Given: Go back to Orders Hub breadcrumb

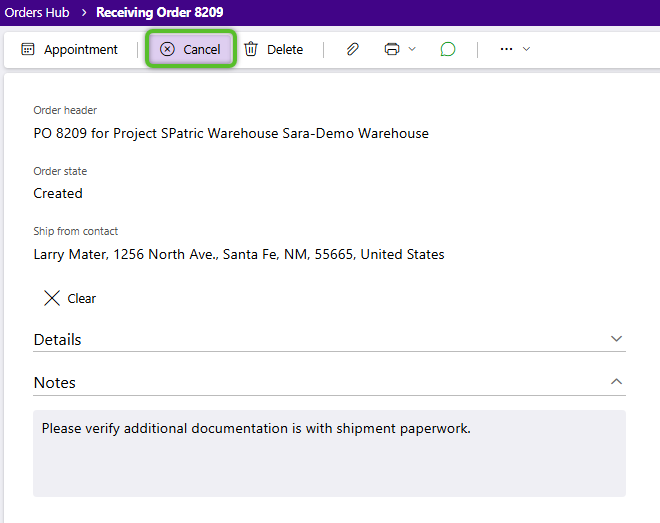Looking at the screenshot, I should tap(37, 13).
